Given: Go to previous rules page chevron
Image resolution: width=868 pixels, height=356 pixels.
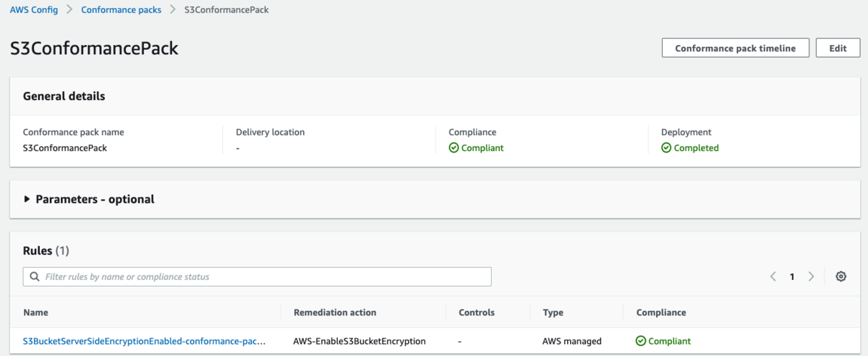Looking at the screenshot, I should pos(773,276).
